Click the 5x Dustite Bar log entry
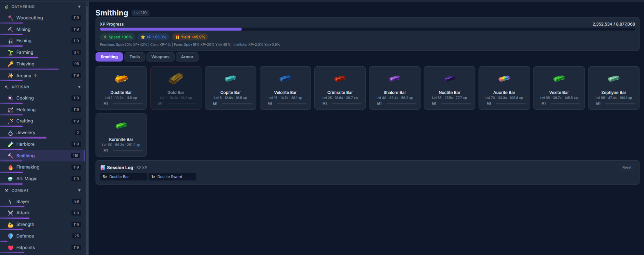644x255 pixels. (x=124, y=177)
